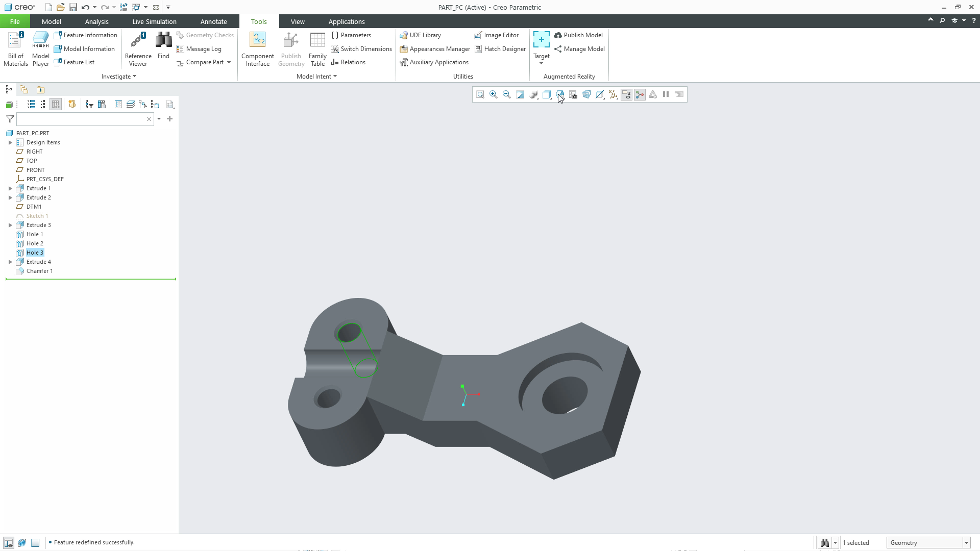Screen dimensions: 980x551
Task: Toggle annotation display in graphics toolbar
Action: 626,94
